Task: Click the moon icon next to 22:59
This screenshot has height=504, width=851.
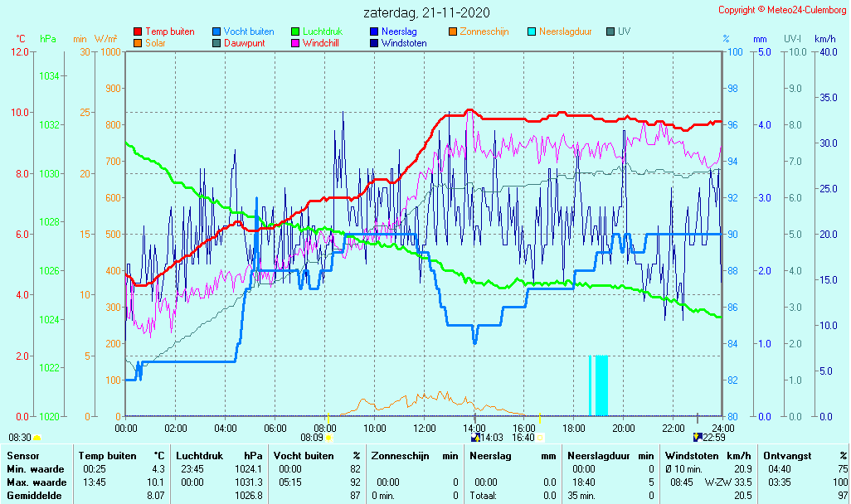Action: (698, 437)
